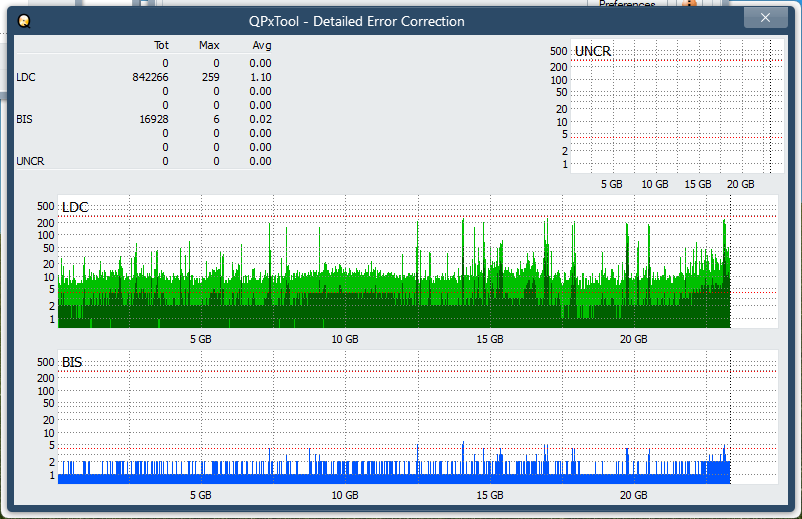Select the BIS total value 16928
Image resolution: width=802 pixels, height=519 pixels.
coord(154,119)
